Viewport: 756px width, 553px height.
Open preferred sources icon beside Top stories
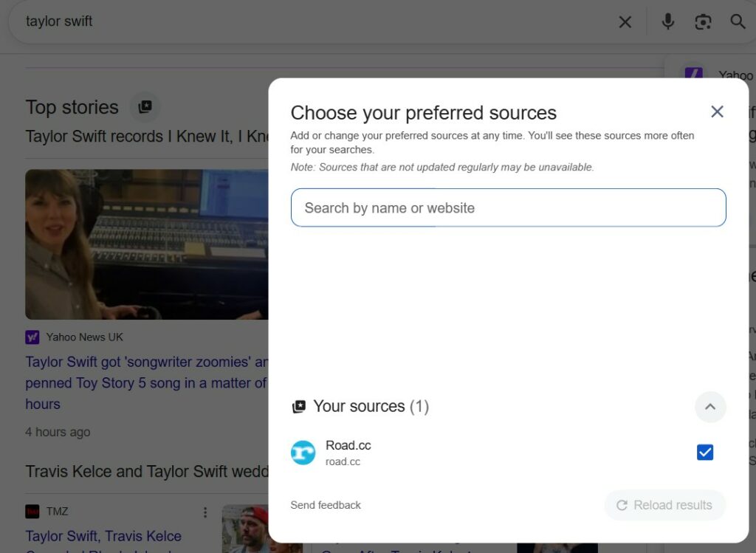pyautogui.click(x=145, y=106)
